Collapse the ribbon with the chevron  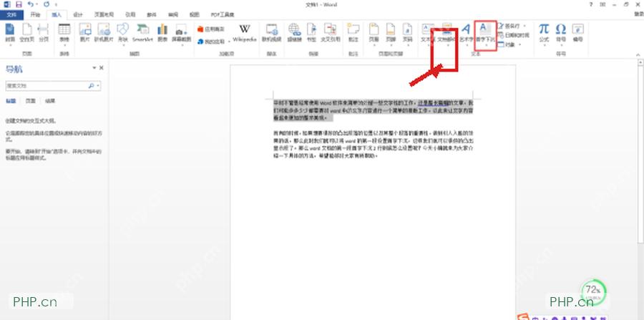[638, 54]
